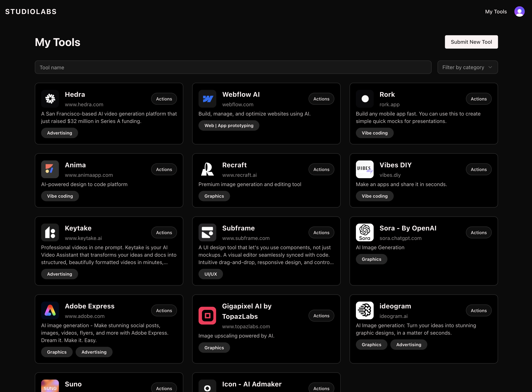532x392 pixels.
Task: Click the Hedra logo icon
Action: pyautogui.click(x=50, y=99)
